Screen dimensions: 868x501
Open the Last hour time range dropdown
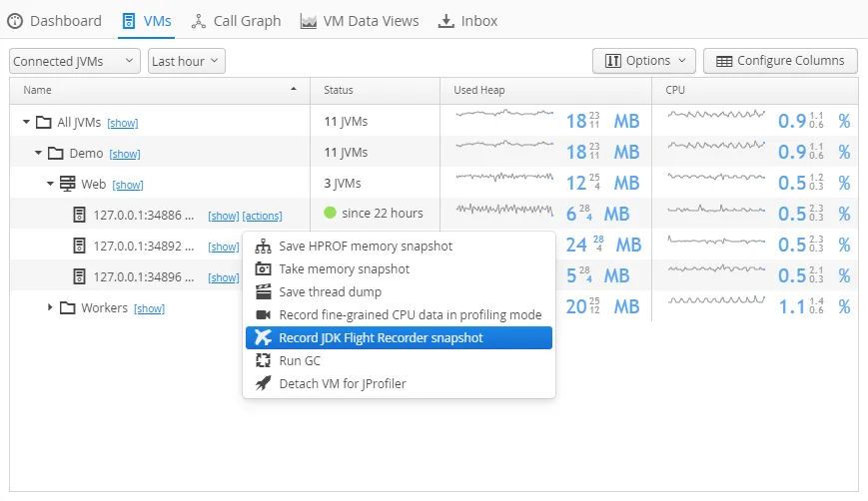pyautogui.click(x=187, y=61)
